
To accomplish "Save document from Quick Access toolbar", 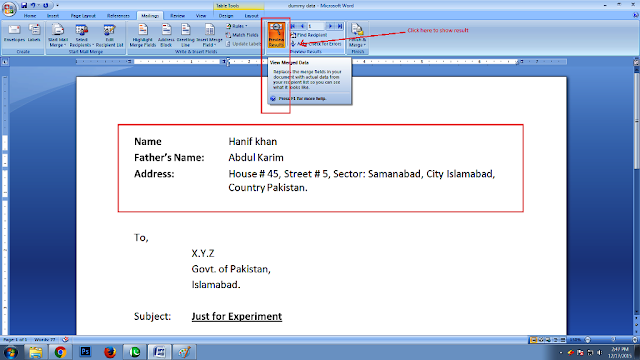I will click(24, 5).
